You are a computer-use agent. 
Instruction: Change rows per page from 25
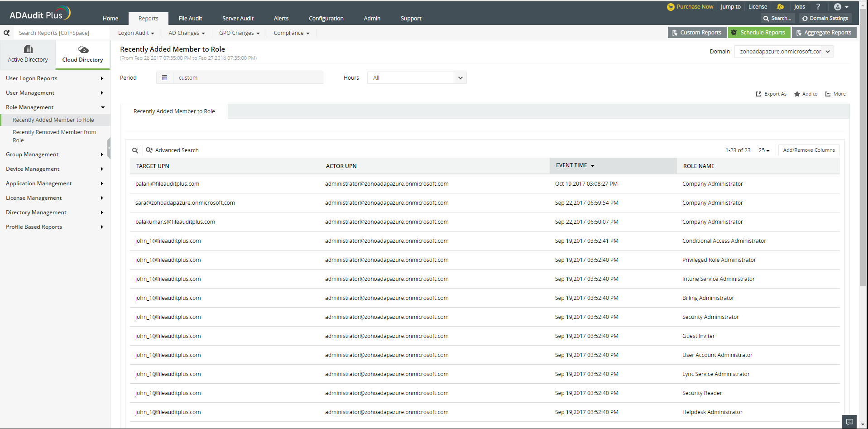click(764, 150)
